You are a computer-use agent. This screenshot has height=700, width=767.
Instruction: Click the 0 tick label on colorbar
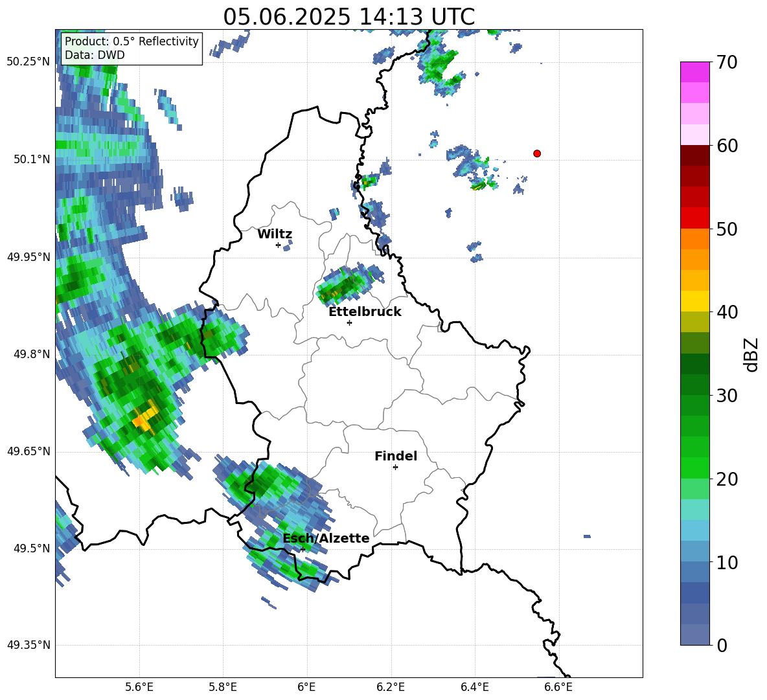722,645
